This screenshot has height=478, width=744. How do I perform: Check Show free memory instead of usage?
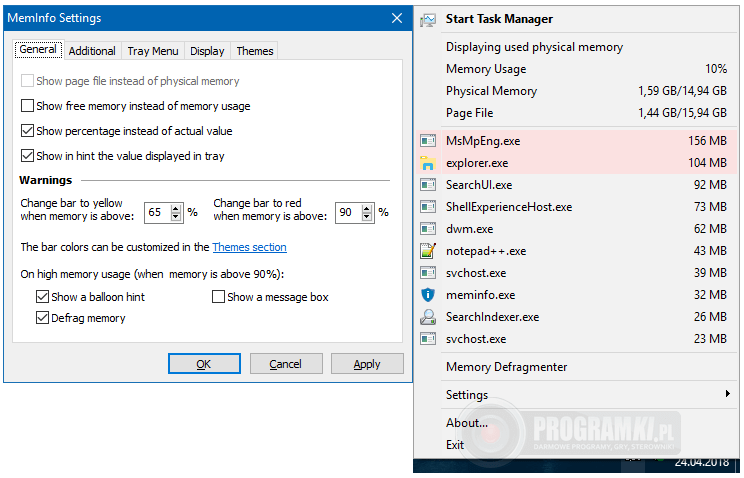[x=28, y=105]
